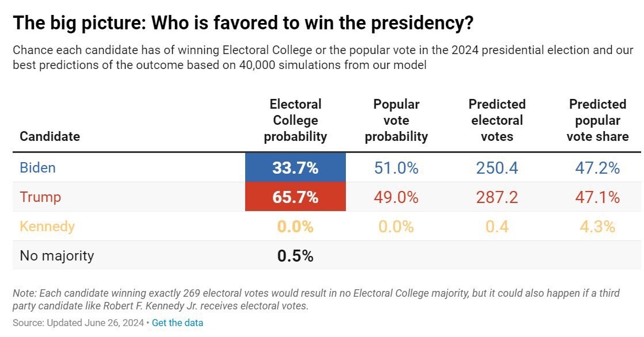
Task: Select the Kennedy candidate name
Action: (x=47, y=226)
